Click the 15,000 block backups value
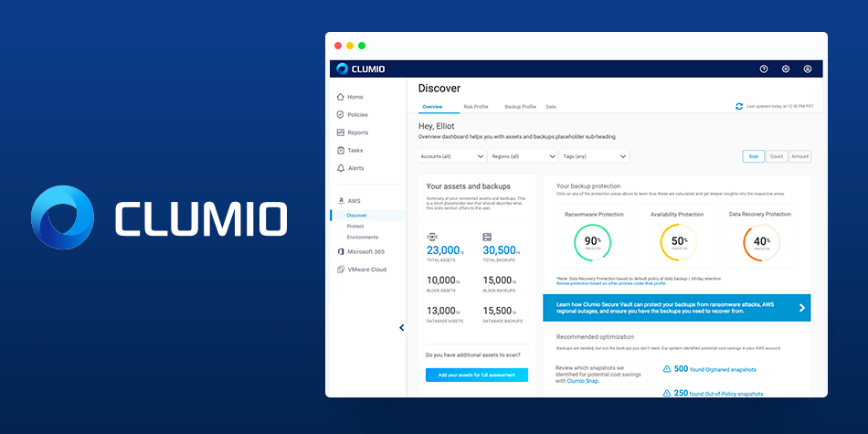This screenshot has height=434, width=868. [497, 281]
